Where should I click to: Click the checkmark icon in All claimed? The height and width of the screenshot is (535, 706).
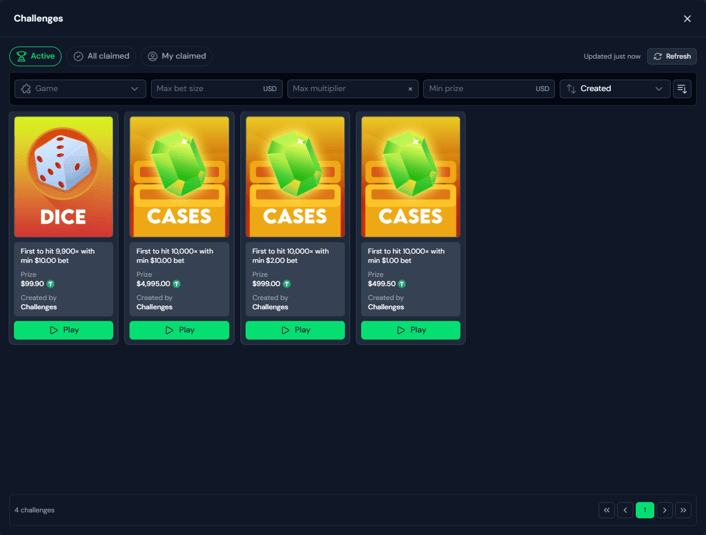coord(78,56)
